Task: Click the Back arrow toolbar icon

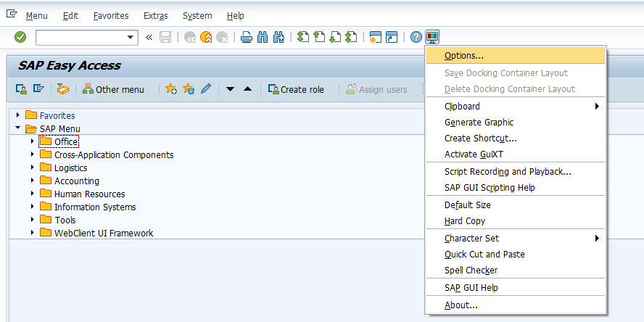Action: (190, 38)
